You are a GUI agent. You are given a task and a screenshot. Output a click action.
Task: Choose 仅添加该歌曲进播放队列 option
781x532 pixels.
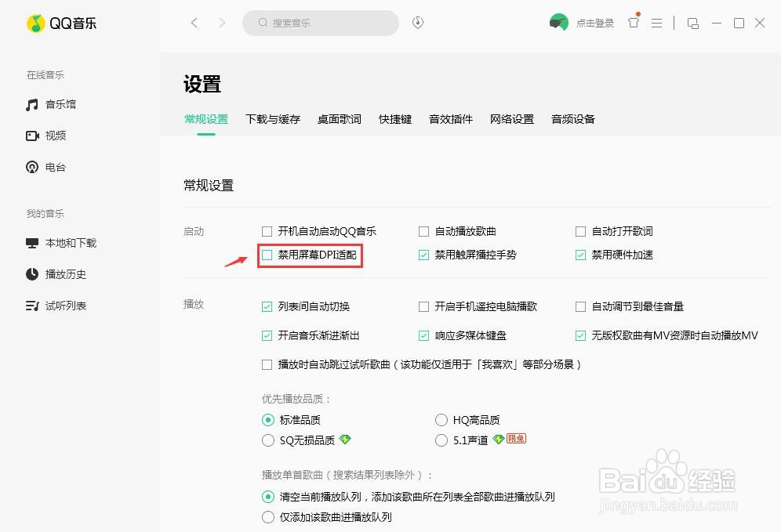[267, 517]
